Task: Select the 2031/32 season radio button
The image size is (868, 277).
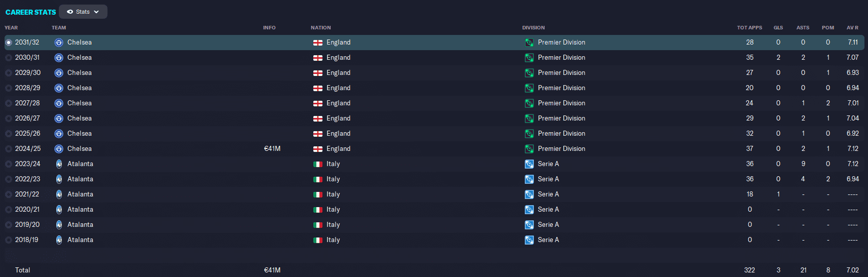Action: pos(9,43)
